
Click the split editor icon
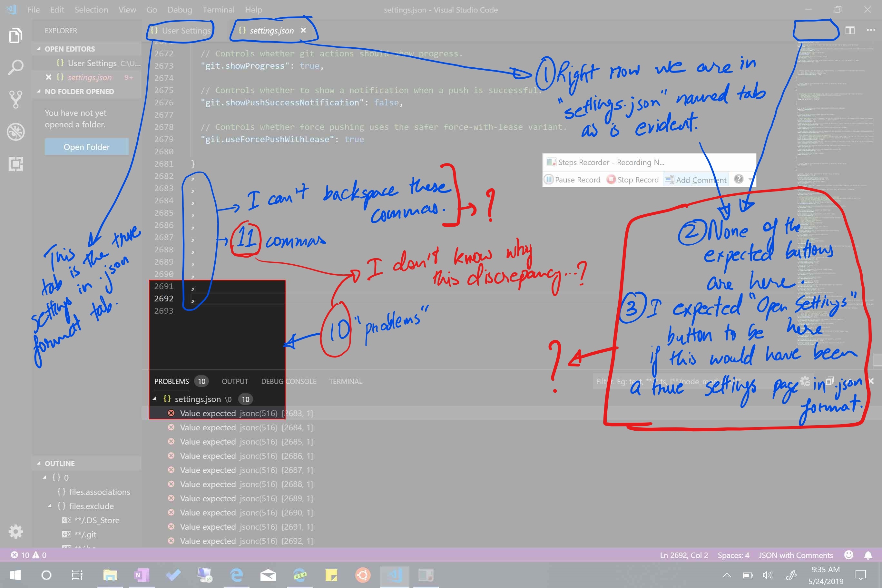click(x=850, y=30)
